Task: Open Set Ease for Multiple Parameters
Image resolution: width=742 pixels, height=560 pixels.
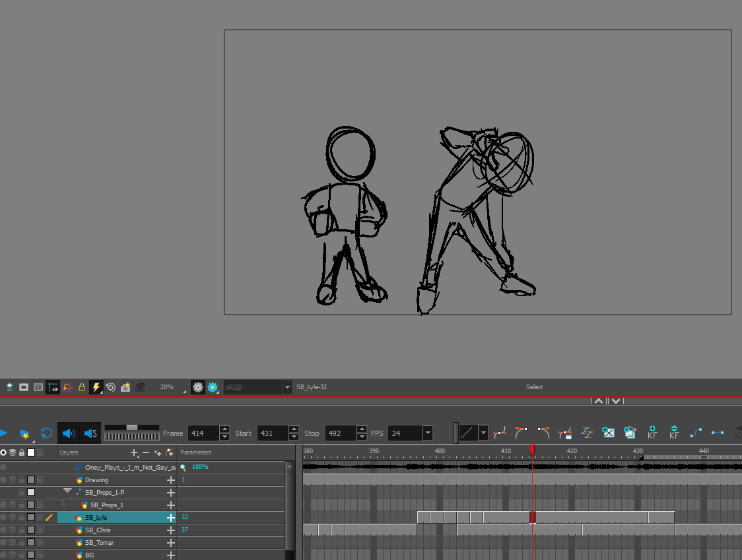Action: point(588,433)
